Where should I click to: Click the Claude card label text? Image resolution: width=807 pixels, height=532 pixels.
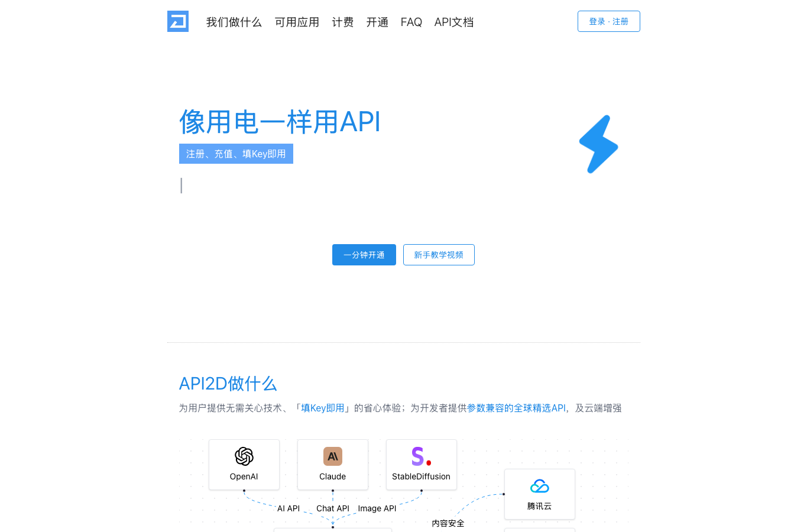[333, 476]
